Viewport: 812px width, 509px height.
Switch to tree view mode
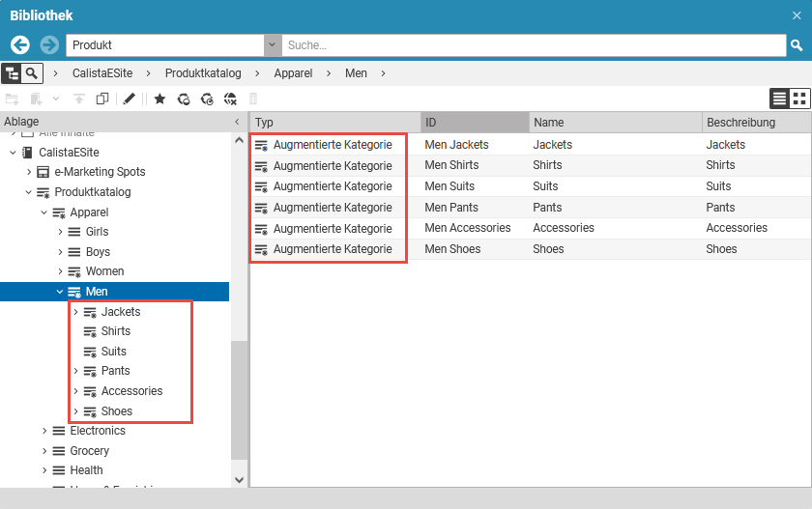pos(12,73)
